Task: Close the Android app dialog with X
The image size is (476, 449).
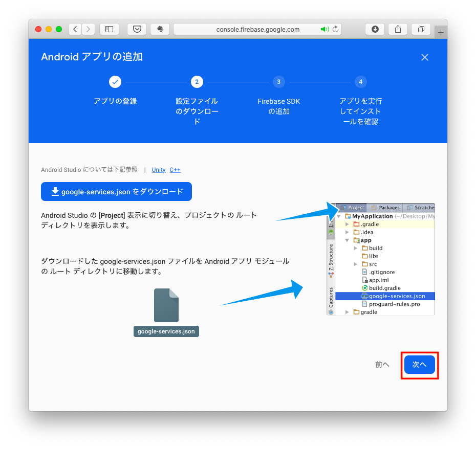Action: click(x=425, y=57)
